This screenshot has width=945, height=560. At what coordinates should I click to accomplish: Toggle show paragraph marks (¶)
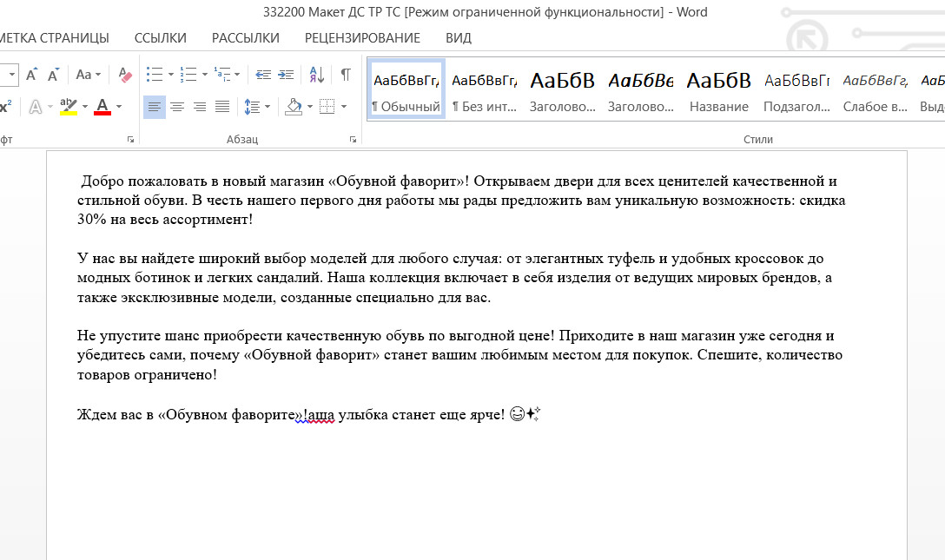pyautogui.click(x=346, y=75)
